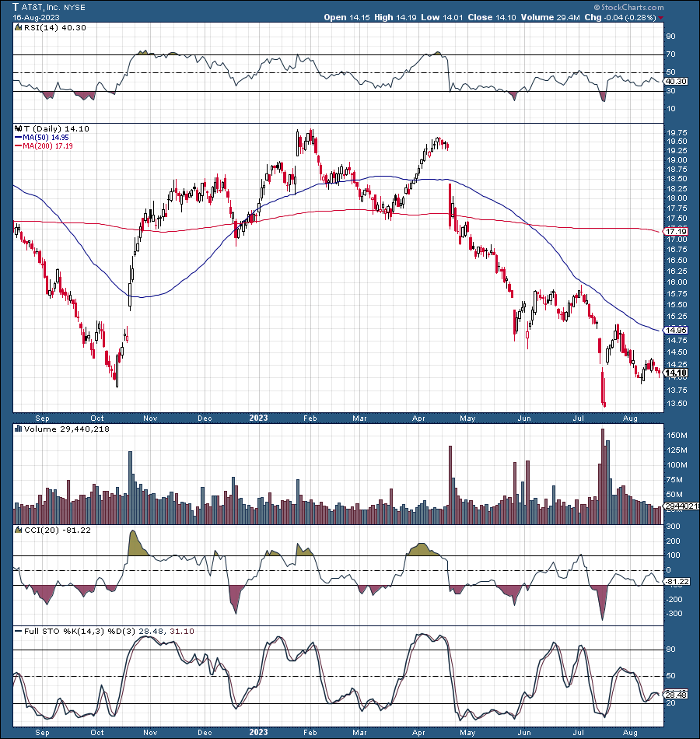
Task: Click the 16-Aug-2023 date label
Action: point(37,17)
